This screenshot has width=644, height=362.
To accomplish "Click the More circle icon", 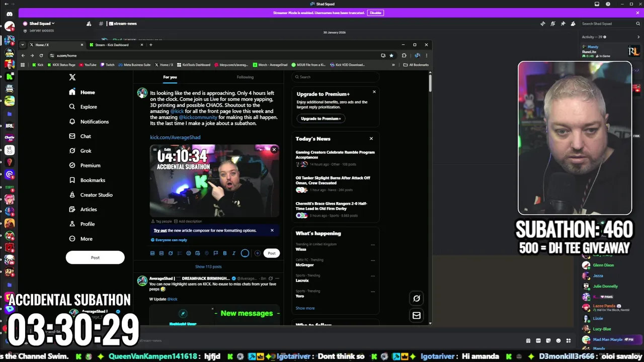I will (x=72, y=239).
